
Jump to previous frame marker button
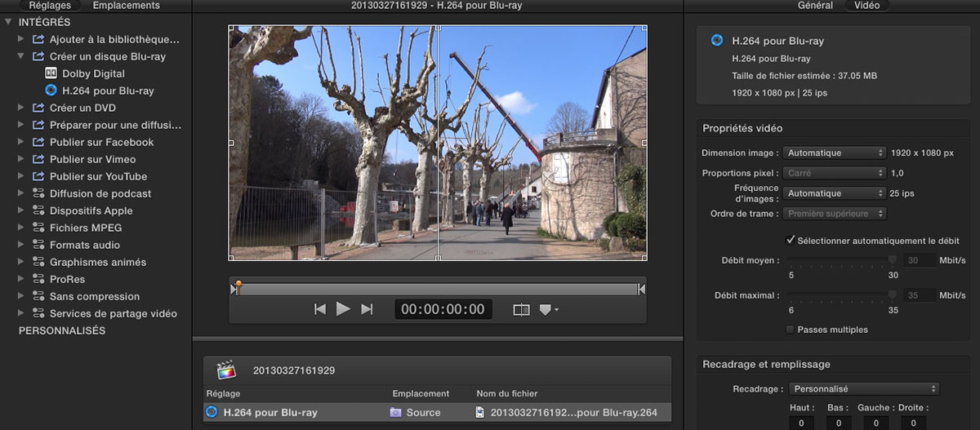tap(320, 309)
